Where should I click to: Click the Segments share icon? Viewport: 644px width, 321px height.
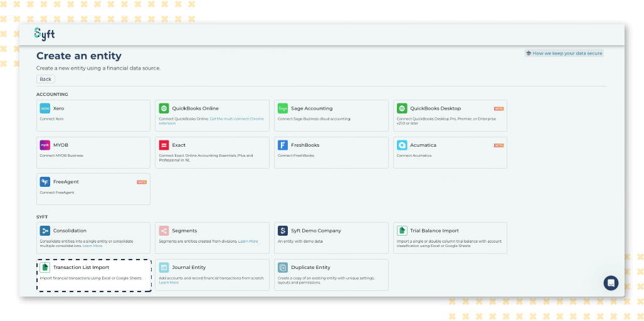click(x=164, y=231)
